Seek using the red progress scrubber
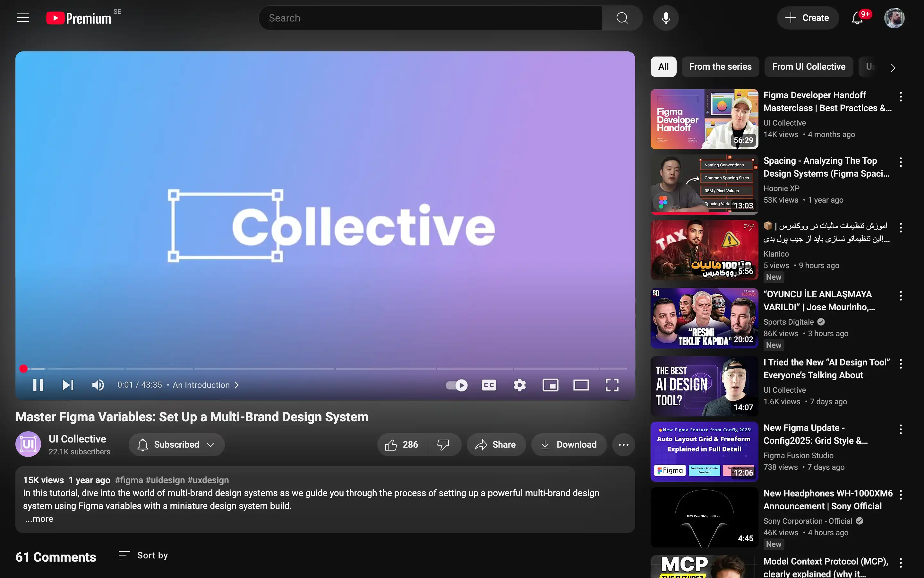 coord(24,369)
